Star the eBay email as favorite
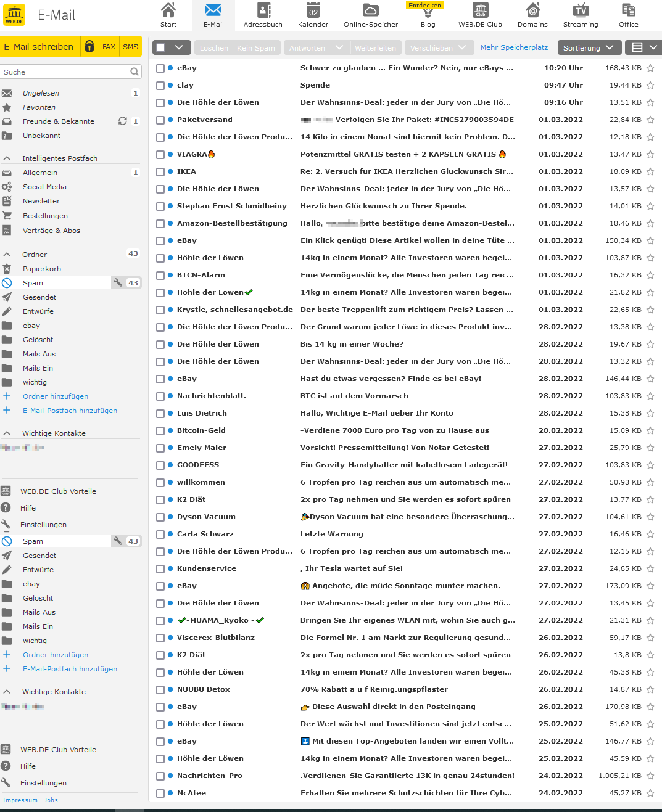The image size is (662, 812). [x=650, y=68]
